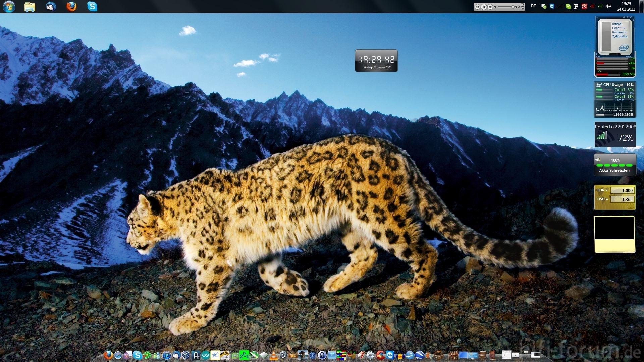Launch Arduino IDE from the dock
The height and width of the screenshot is (362, 644).
[x=205, y=355]
